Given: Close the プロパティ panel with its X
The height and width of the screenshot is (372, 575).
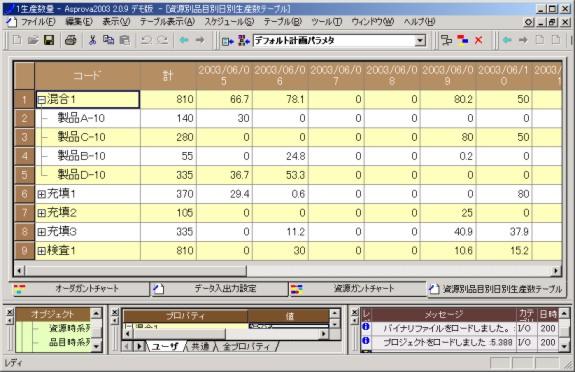Looking at the screenshot, I should coord(115,312).
